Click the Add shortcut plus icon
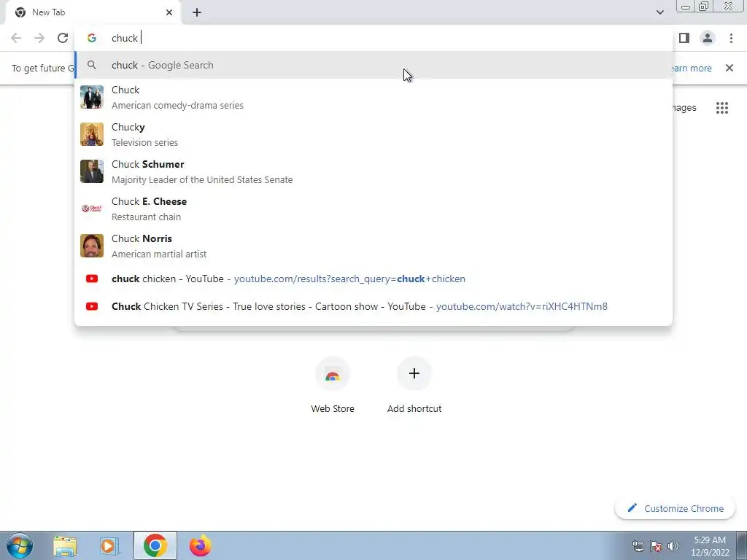 tap(414, 374)
